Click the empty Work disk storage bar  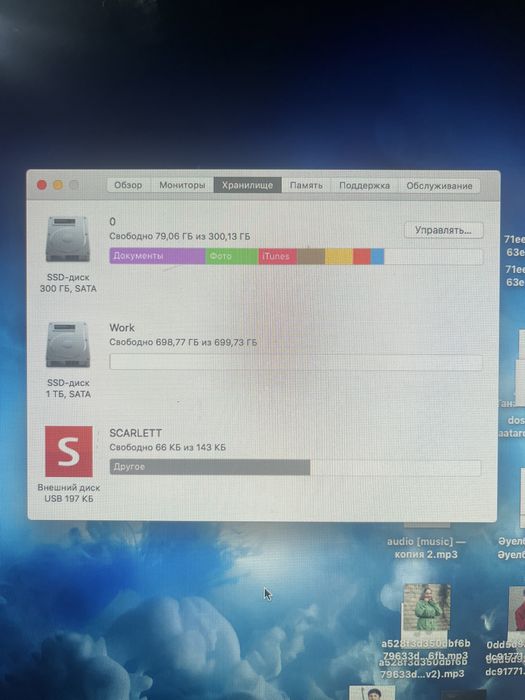click(296, 362)
